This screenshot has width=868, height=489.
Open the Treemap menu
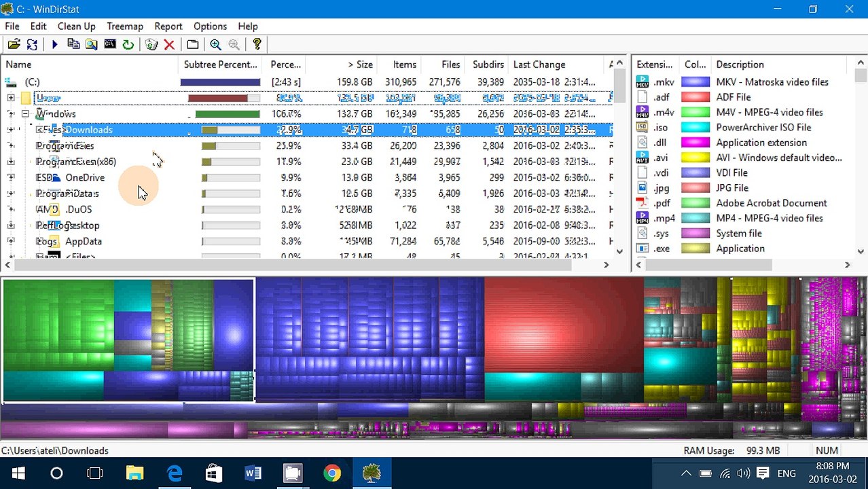[x=125, y=26]
